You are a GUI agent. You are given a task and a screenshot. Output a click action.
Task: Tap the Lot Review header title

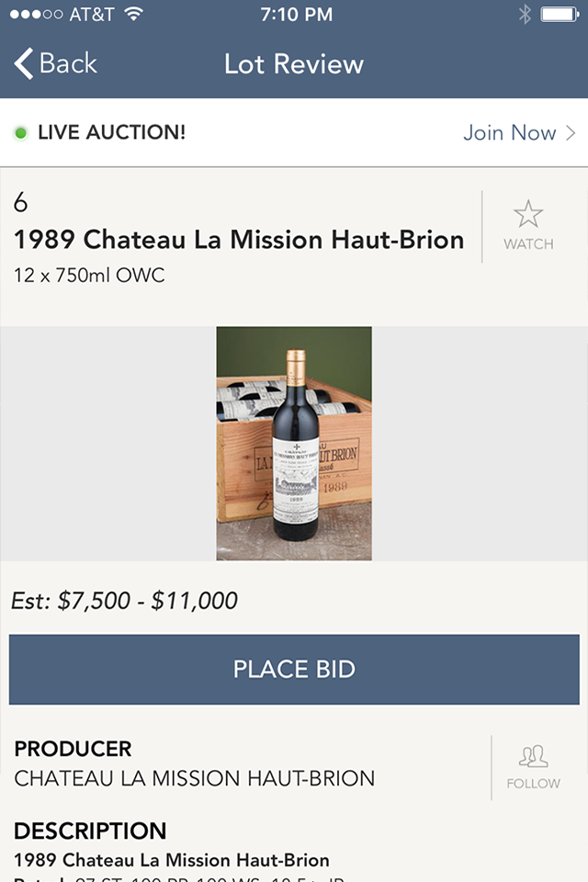294,63
